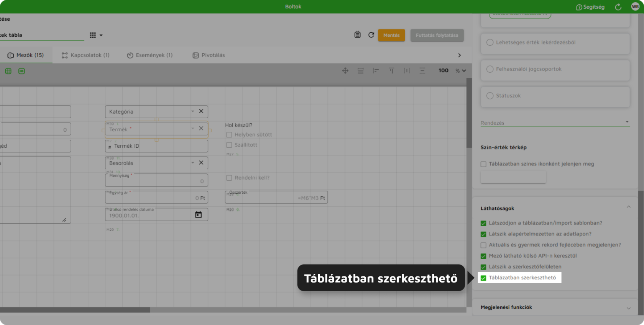
Task: Clear the Besorolás field with X
Action: click(201, 163)
